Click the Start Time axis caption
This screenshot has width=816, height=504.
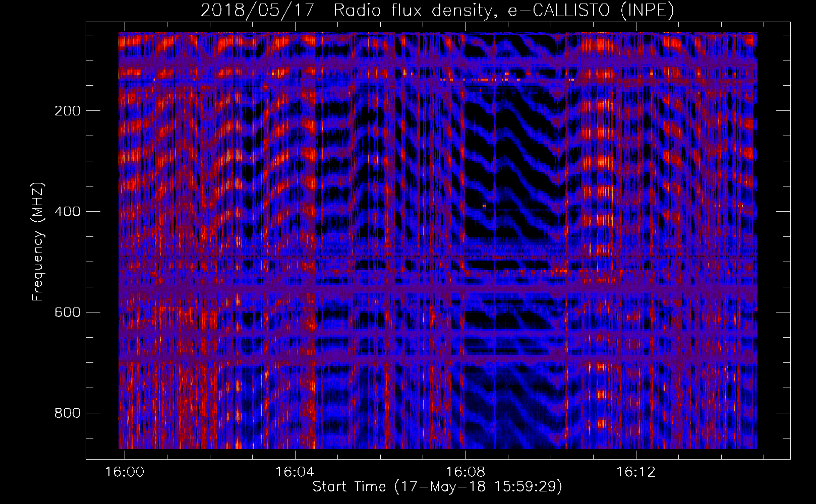click(437, 487)
